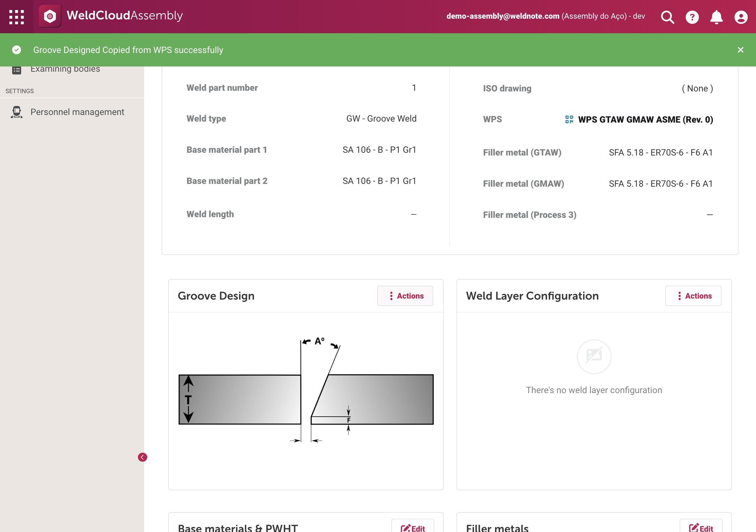Open the help question mark icon
756x532 pixels.
692,17
